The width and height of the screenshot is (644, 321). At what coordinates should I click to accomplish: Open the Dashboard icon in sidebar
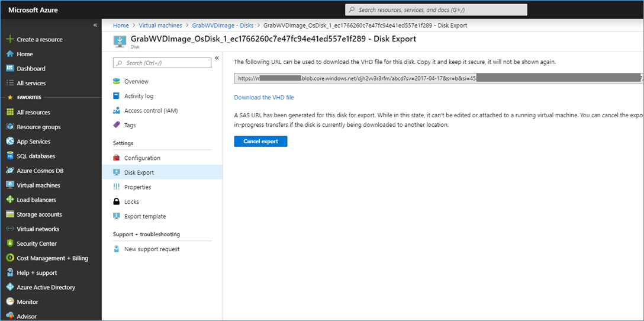[10, 69]
